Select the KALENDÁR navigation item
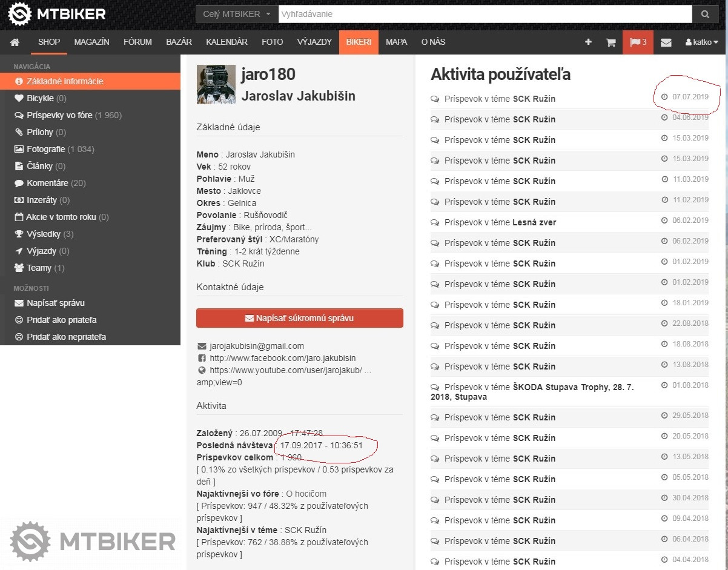This screenshot has width=728, height=570. [227, 42]
